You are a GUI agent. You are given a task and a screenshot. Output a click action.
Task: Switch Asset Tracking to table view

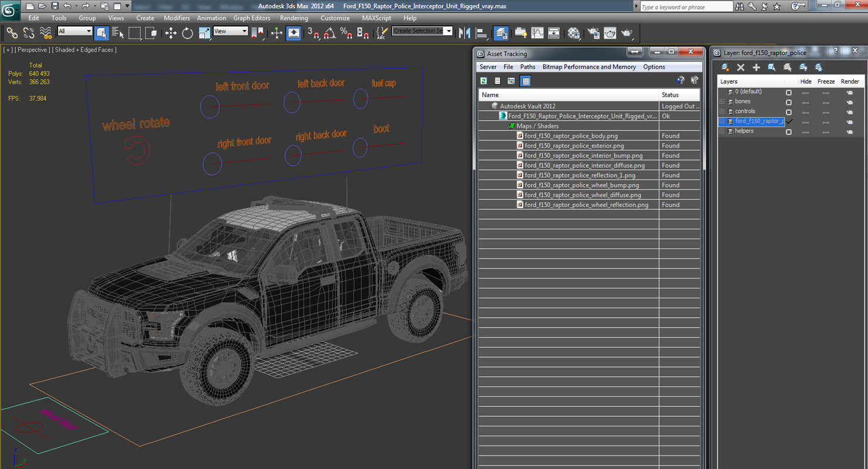pyautogui.click(x=526, y=81)
